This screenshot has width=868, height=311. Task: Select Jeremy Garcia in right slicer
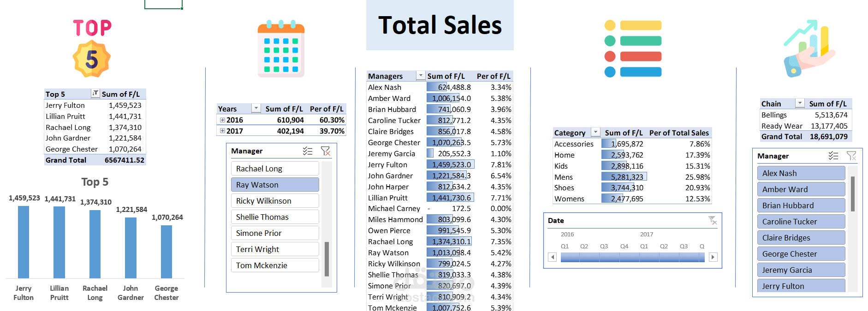(801, 270)
